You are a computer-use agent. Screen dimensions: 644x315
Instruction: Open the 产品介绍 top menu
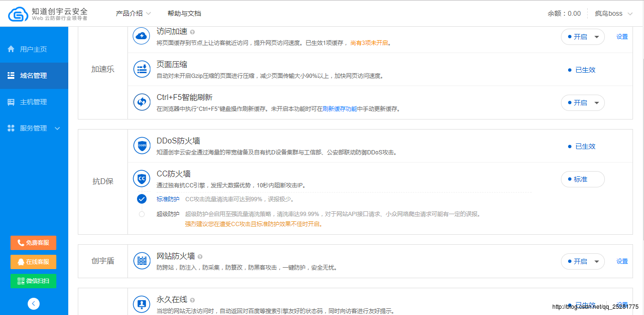point(133,13)
